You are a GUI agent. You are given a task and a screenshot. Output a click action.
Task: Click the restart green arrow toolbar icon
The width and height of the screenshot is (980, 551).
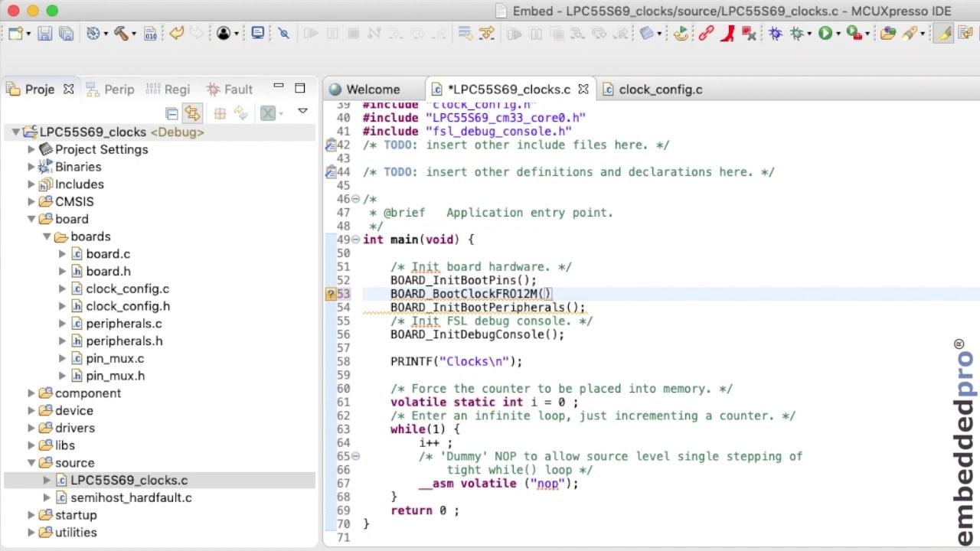tap(681, 33)
